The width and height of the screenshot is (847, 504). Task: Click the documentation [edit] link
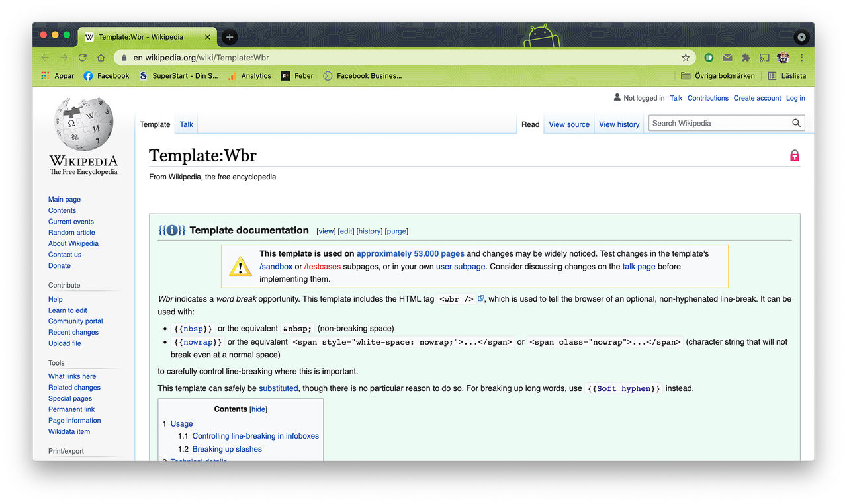click(x=346, y=231)
